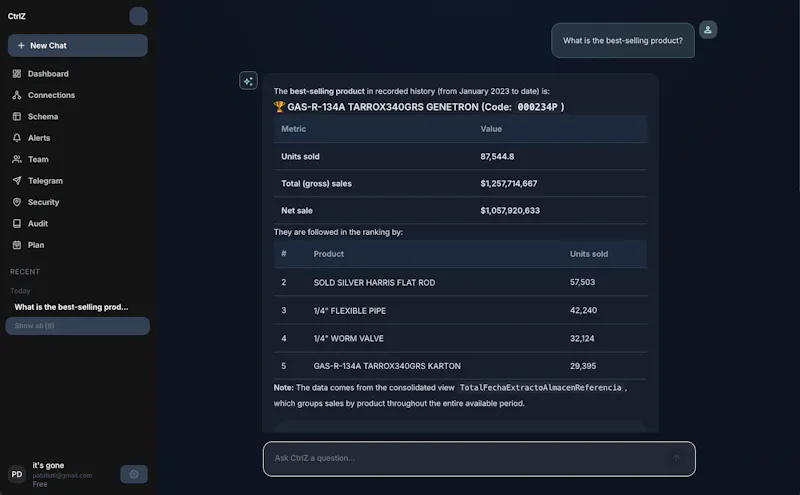The image size is (800, 495).
Task: Go to Connections menu label
Action: (51, 95)
